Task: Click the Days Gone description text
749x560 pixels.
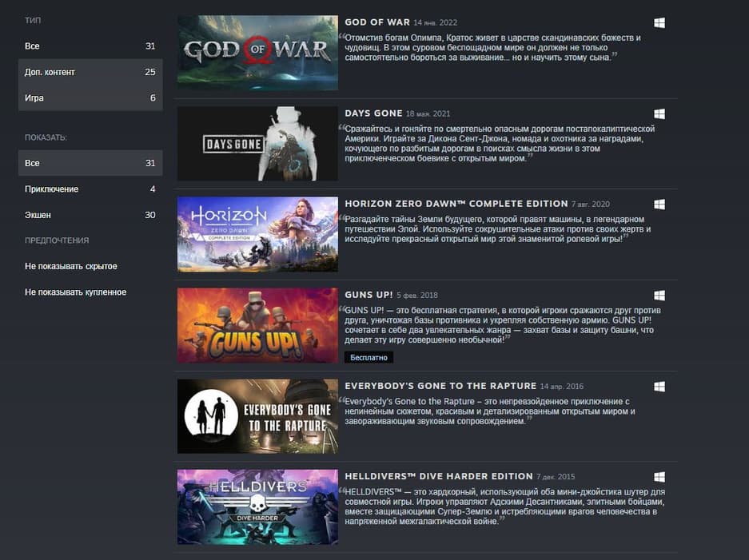Action: click(499, 144)
